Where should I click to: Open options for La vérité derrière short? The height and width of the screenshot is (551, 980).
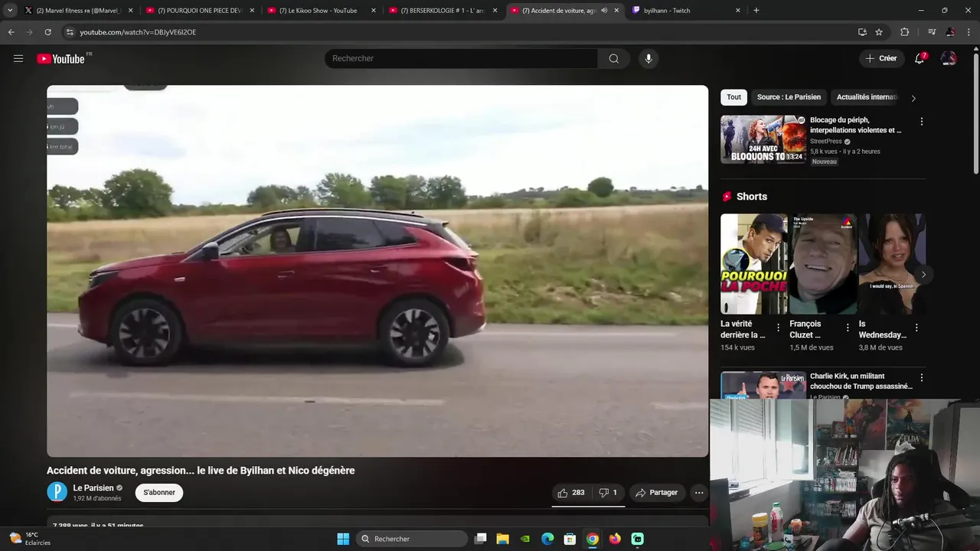click(779, 328)
